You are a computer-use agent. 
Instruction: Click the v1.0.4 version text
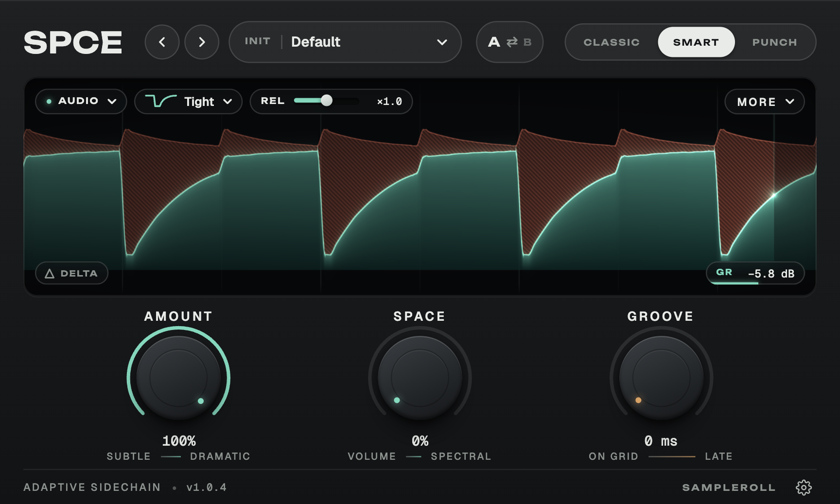[x=207, y=487]
